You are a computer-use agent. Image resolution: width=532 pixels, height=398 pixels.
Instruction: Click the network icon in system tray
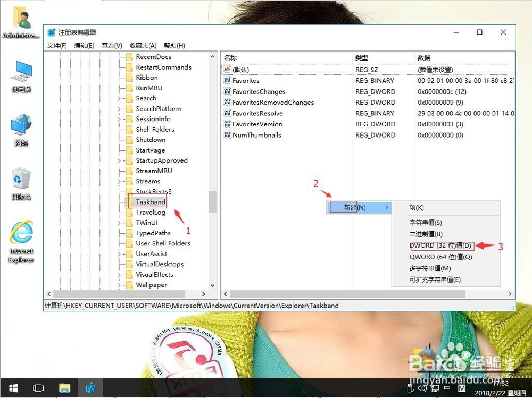[x=434, y=388]
